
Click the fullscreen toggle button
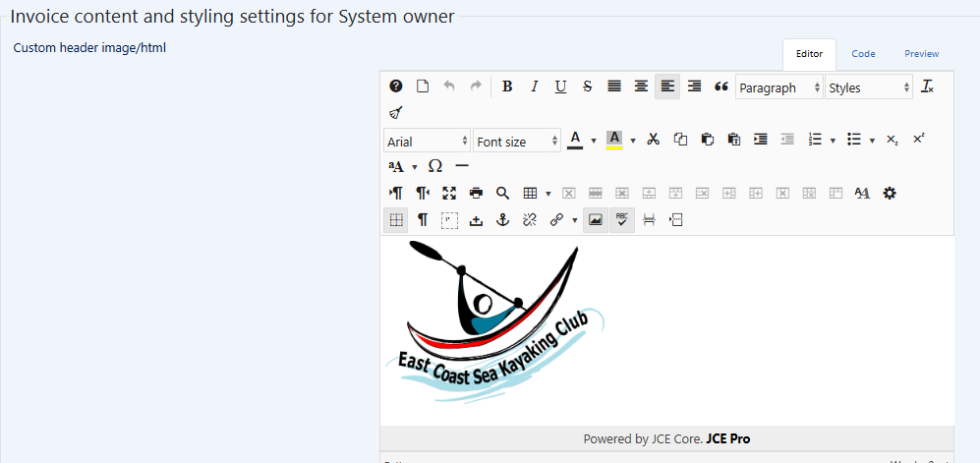click(449, 194)
